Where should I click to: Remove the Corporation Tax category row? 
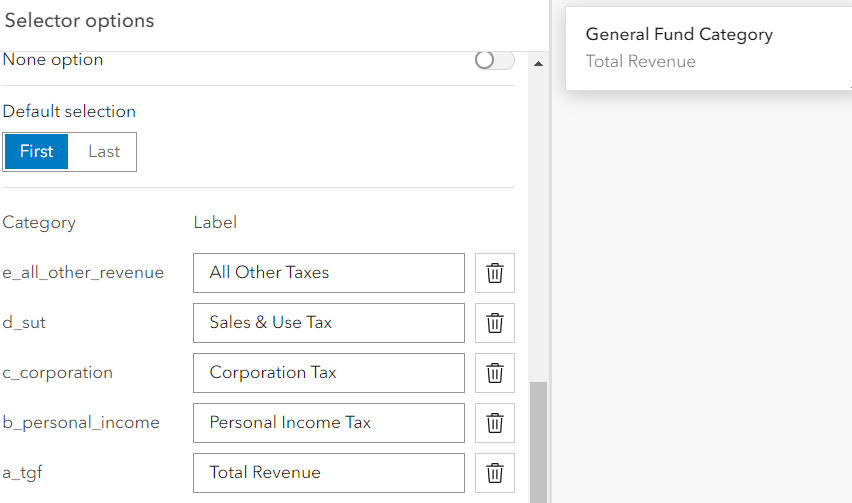pos(494,373)
